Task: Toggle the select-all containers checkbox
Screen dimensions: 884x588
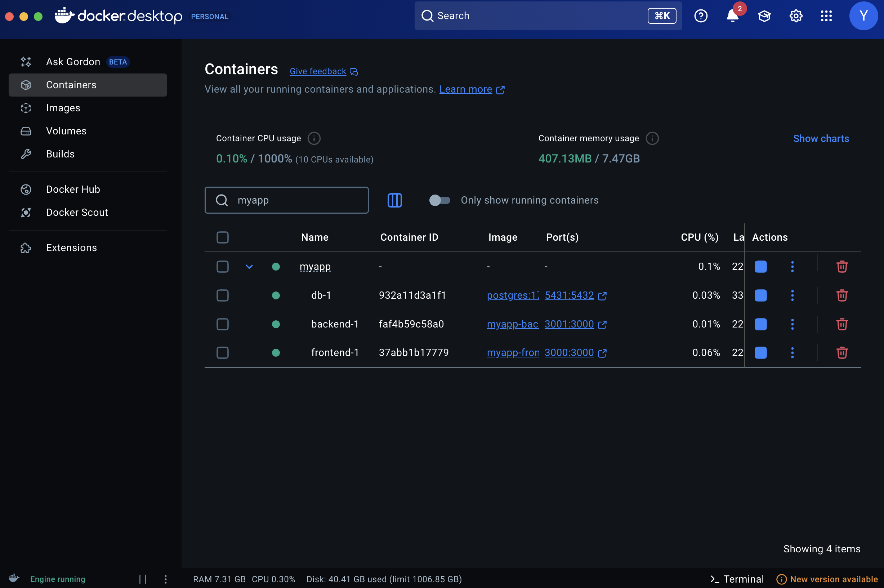Action: 222,237
